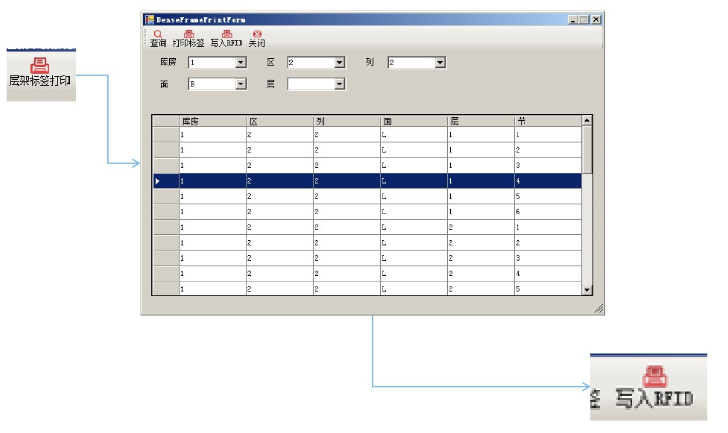
Task: Click the scrollbar down arrow in grid
Action: click(x=587, y=289)
